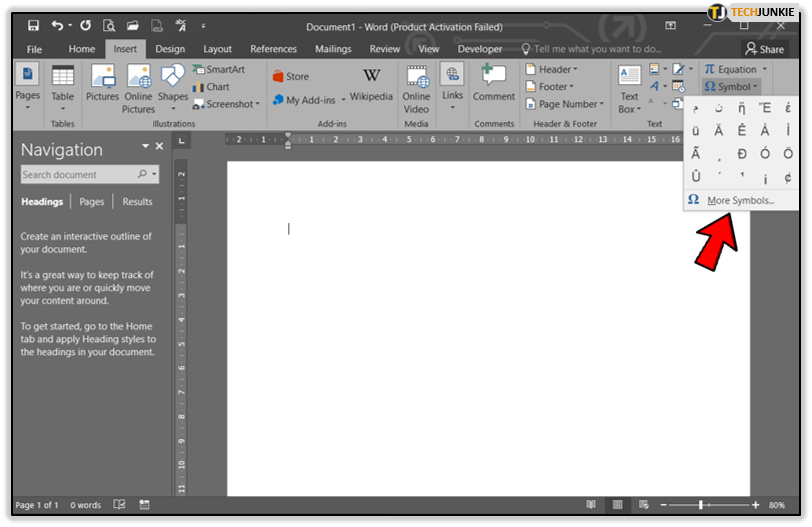The height and width of the screenshot is (527, 812).
Task: Insert a Chart
Action: click(211, 87)
